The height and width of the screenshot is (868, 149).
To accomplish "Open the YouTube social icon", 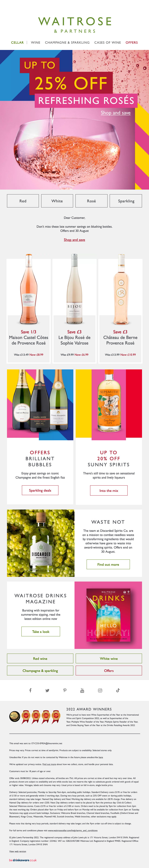I will point(82,690).
